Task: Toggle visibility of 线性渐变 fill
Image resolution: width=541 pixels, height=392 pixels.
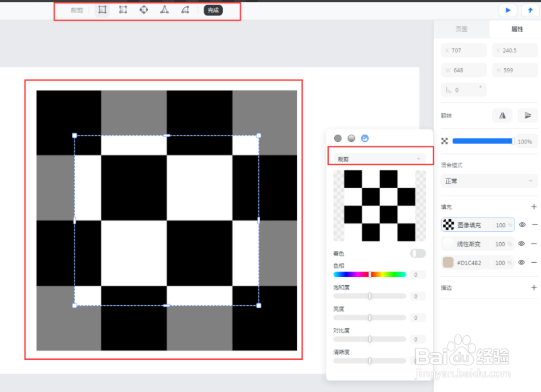Action: point(521,243)
